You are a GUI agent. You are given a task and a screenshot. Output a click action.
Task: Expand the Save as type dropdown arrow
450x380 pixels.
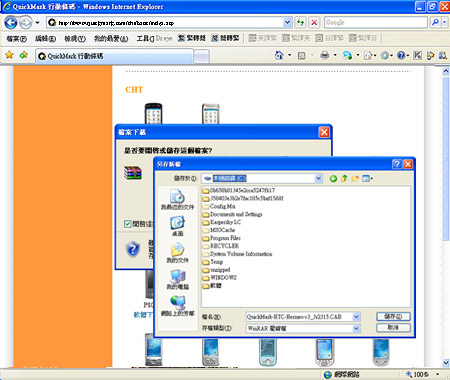tap(356, 328)
